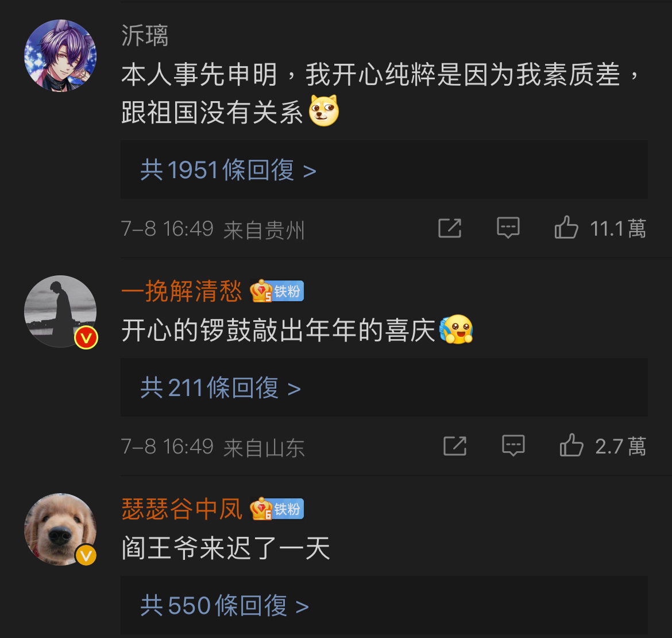
Task: Open username 沂璃 profile
Action: click(x=145, y=35)
